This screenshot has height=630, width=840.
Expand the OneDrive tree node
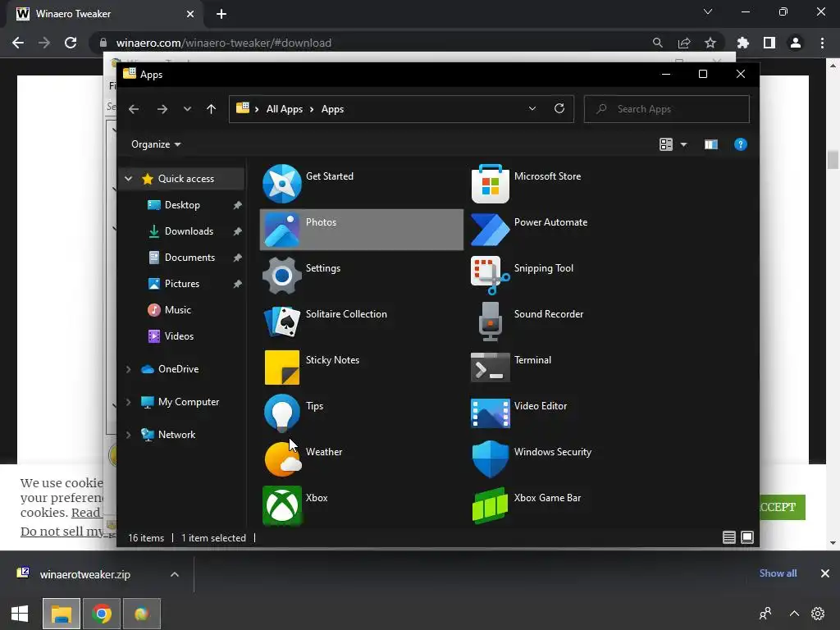point(128,369)
